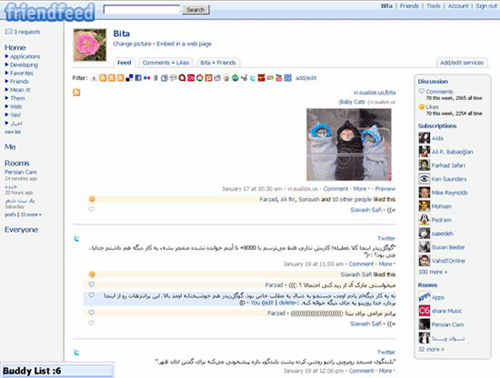The width and height of the screenshot is (500, 378).
Task: Filter feed by the Amazon icon
Action: coord(94,78)
